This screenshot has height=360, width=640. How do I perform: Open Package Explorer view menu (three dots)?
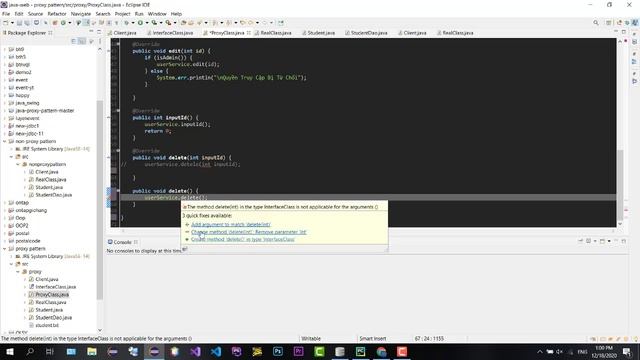click(100, 41)
